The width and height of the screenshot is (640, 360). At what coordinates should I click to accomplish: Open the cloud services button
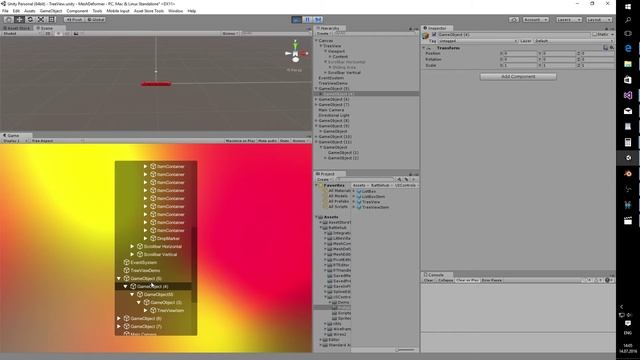coord(514,20)
